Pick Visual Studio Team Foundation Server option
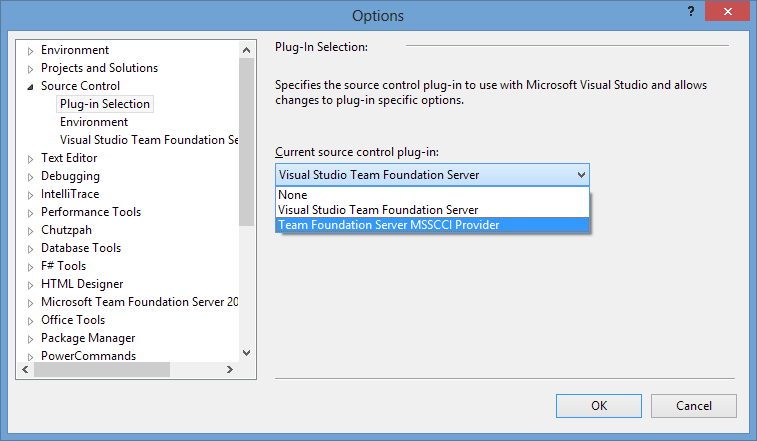Image resolution: width=757 pixels, height=441 pixels. click(432, 210)
